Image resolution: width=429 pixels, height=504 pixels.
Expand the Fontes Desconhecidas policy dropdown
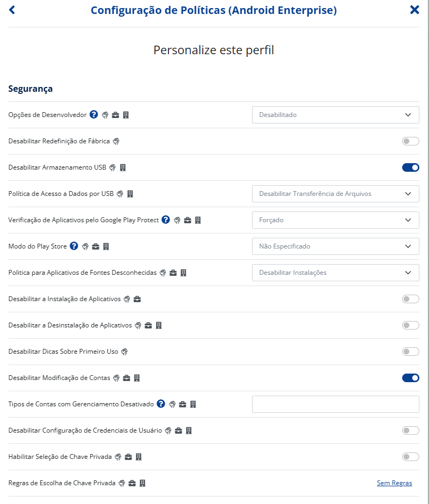[x=335, y=273]
